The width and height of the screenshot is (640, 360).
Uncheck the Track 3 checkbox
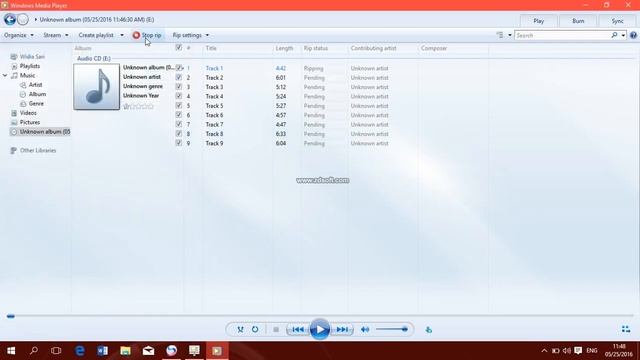[178, 86]
